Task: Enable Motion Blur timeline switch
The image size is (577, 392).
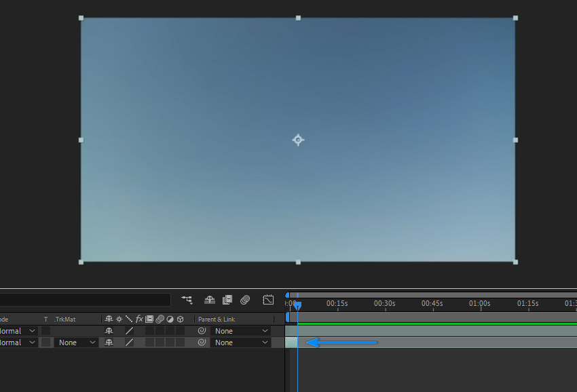Action: pyautogui.click(x=245, y=300)
